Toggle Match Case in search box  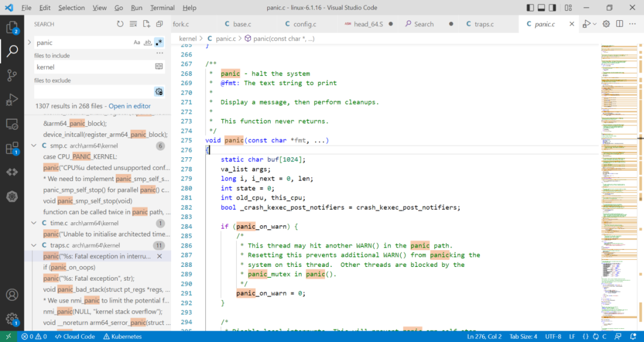tap(137, 42)
